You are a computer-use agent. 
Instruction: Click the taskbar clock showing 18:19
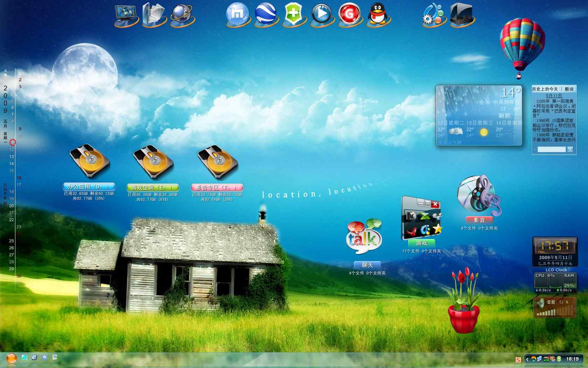[573, 359]
